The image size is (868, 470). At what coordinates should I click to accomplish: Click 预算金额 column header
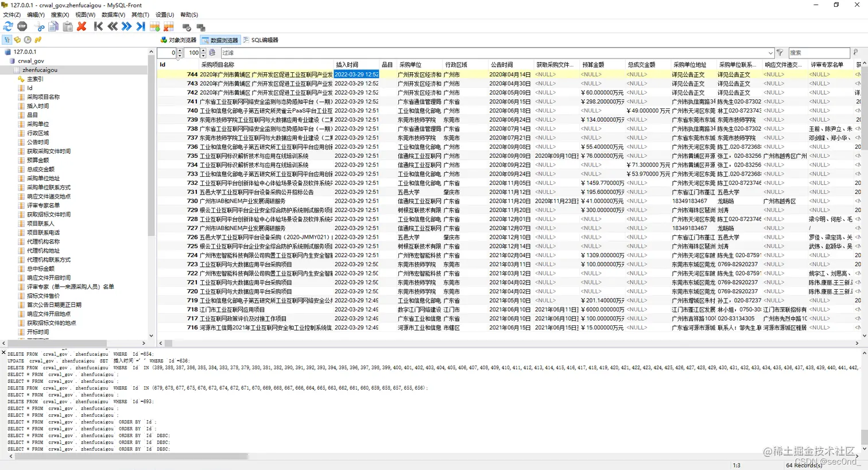[602, 65]
